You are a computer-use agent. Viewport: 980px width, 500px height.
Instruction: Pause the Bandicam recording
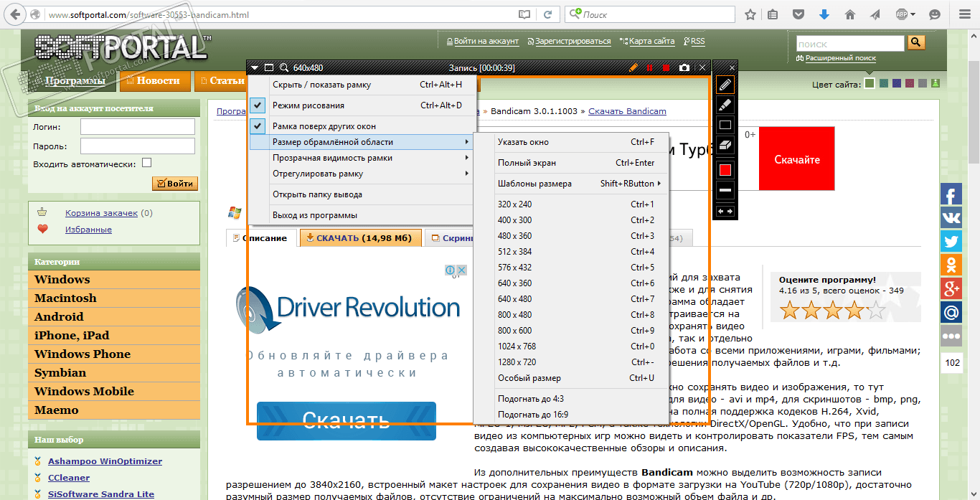(x=650, y=67)
